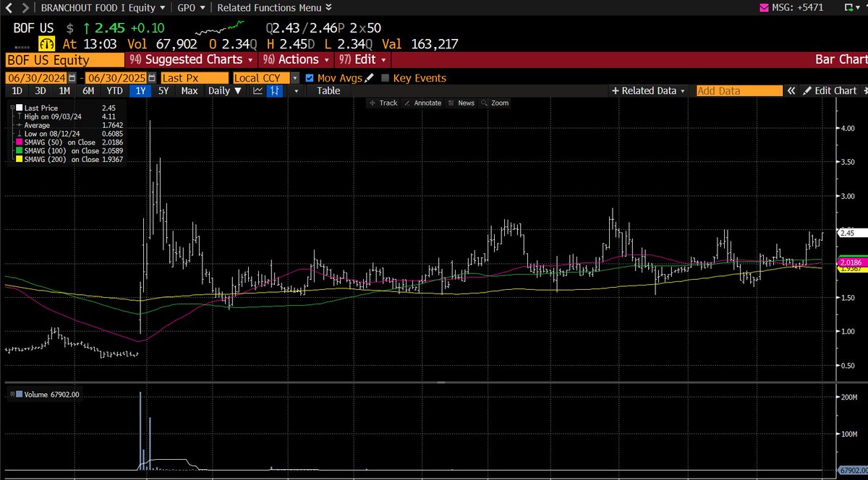The image size is (868, 480).
Task: Expand the Related Functions Menu
Action: 275,7
